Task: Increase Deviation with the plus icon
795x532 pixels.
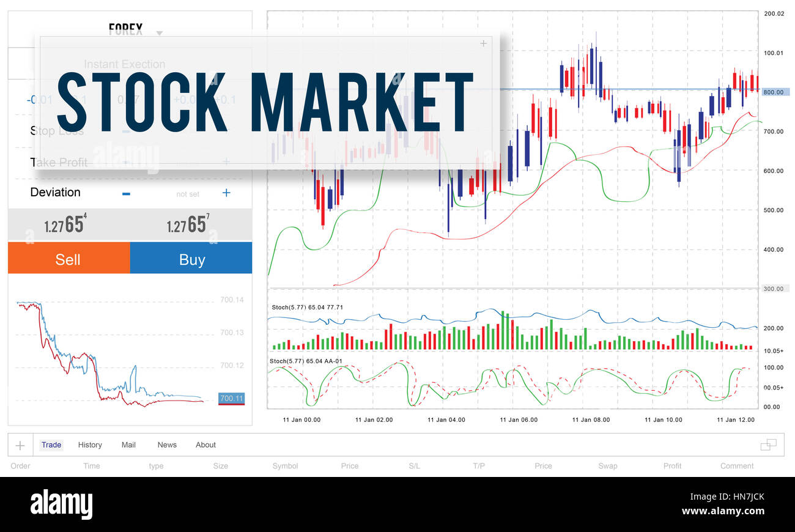Action: click(226, 193)
